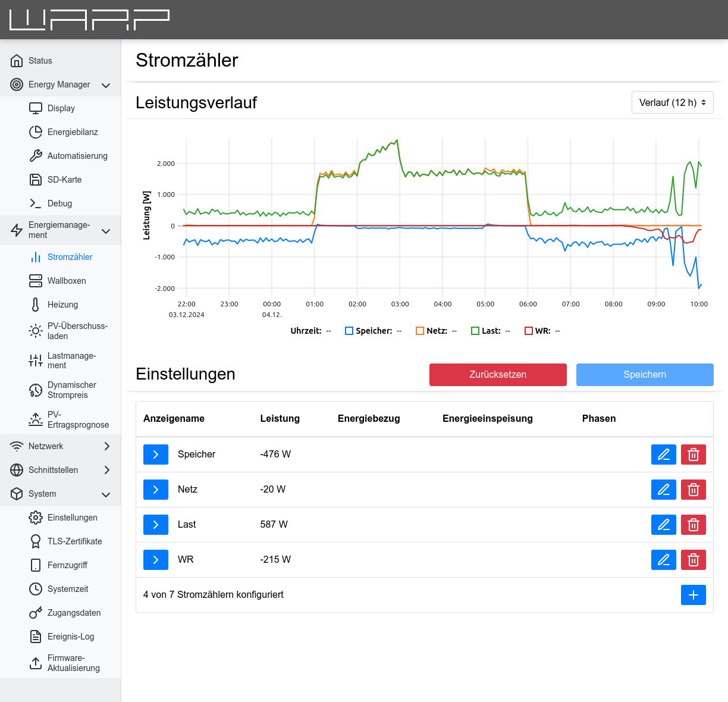728x702 pixels.
Task: Expand the Netzwerk section
Action: pyautogui.click(x=106, y=446)
